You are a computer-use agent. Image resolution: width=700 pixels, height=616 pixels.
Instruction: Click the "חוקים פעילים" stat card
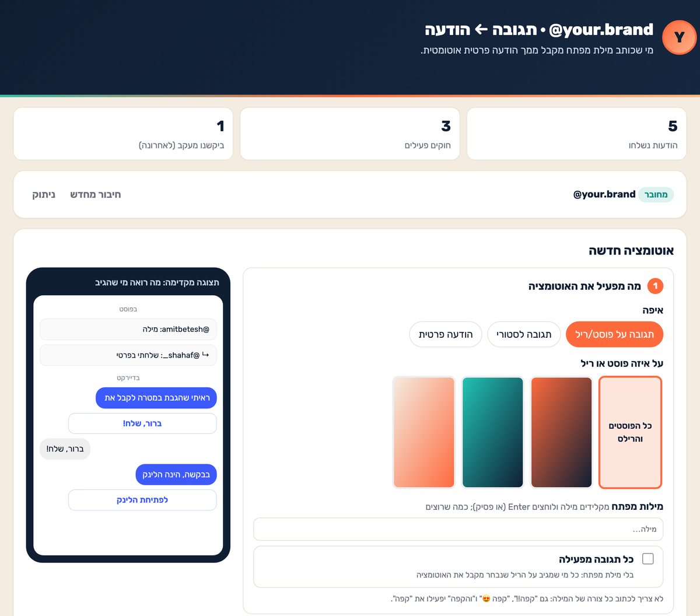[350, 134]
